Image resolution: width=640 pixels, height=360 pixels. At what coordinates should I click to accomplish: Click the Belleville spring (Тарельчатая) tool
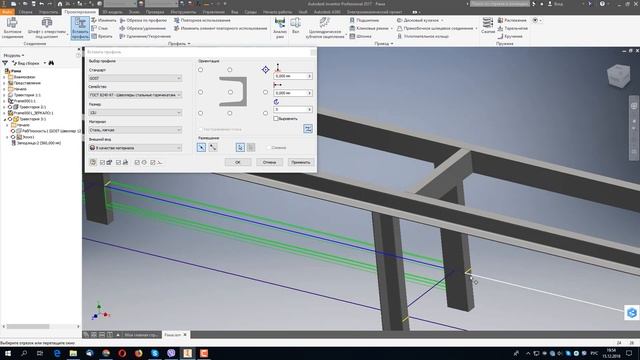click(513, 28)
